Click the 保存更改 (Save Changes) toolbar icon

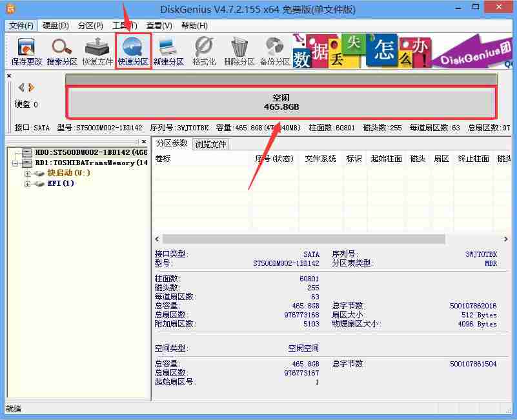tap(26, 52)
